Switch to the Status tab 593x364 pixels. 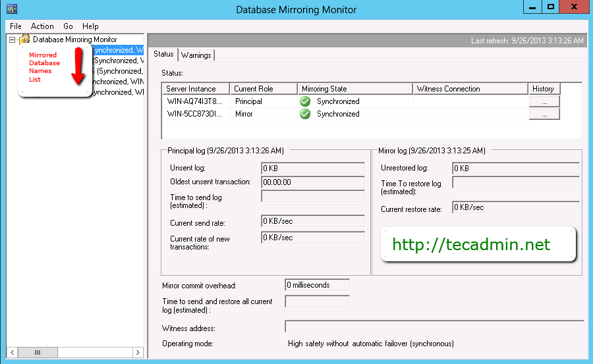[163, 54]
